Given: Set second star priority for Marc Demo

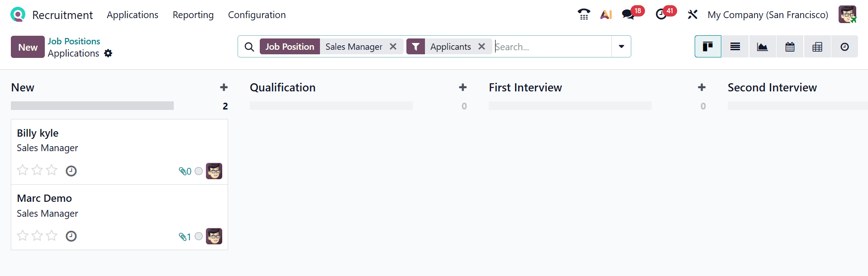Looking at the screenshot, I should [37, 235].
